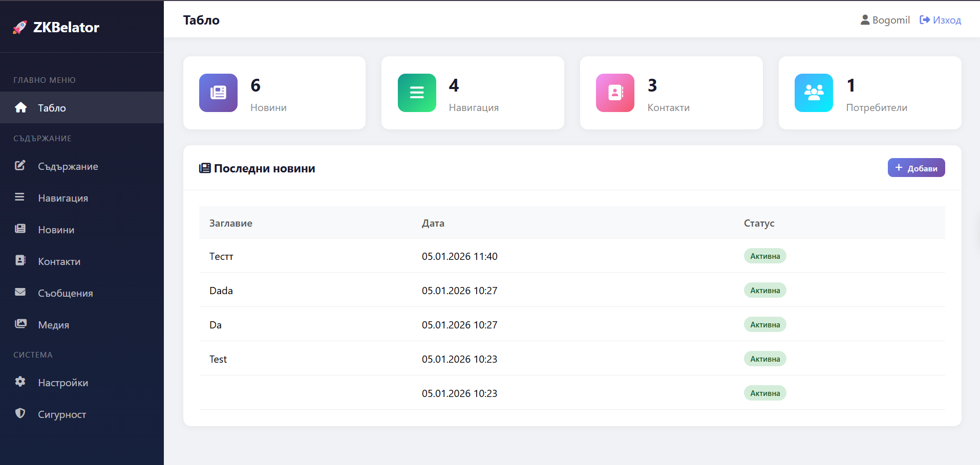Image resolution: width=980 pixels, height=465 pixels.
Task: Click the ZKBelator rocket logo icon
Action: (x=20, y=27)
